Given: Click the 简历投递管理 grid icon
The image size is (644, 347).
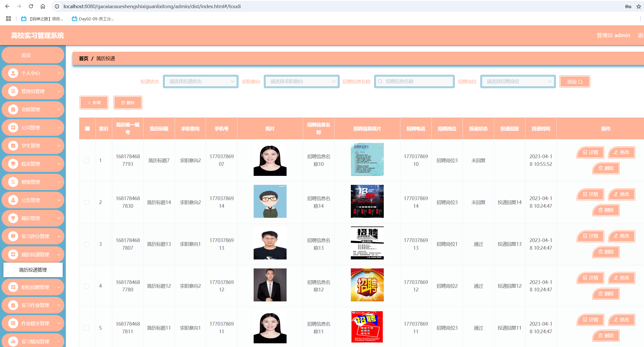Looking at the screenshot, I should [13, 254].
